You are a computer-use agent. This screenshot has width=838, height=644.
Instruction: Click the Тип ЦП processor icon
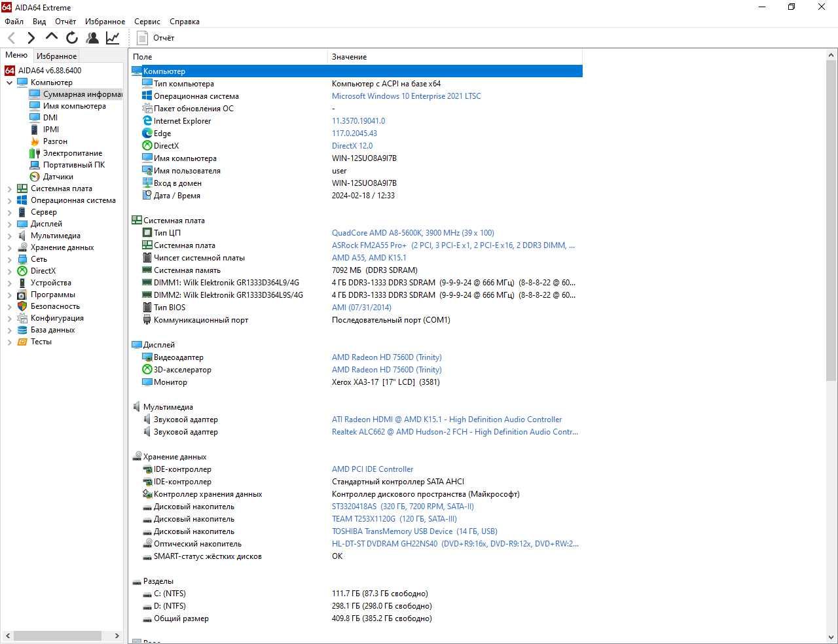pyautogui.click(x=147, y=233)
